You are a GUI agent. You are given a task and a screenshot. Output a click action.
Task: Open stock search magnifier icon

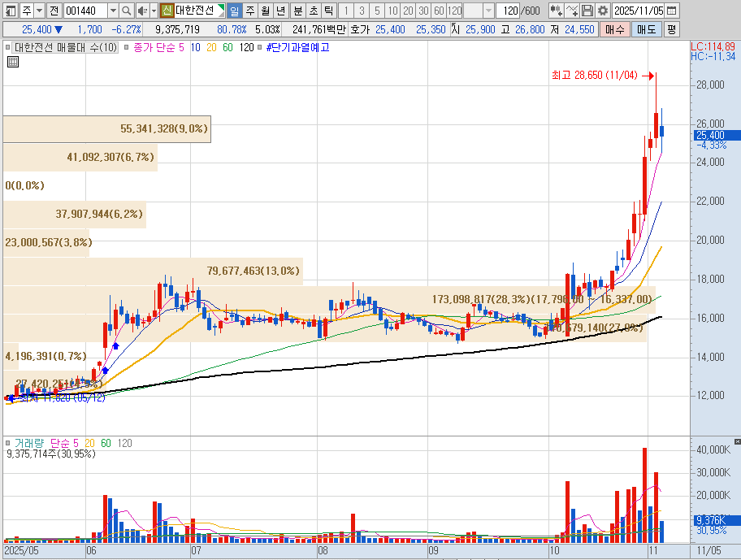(x=126, y=11)
